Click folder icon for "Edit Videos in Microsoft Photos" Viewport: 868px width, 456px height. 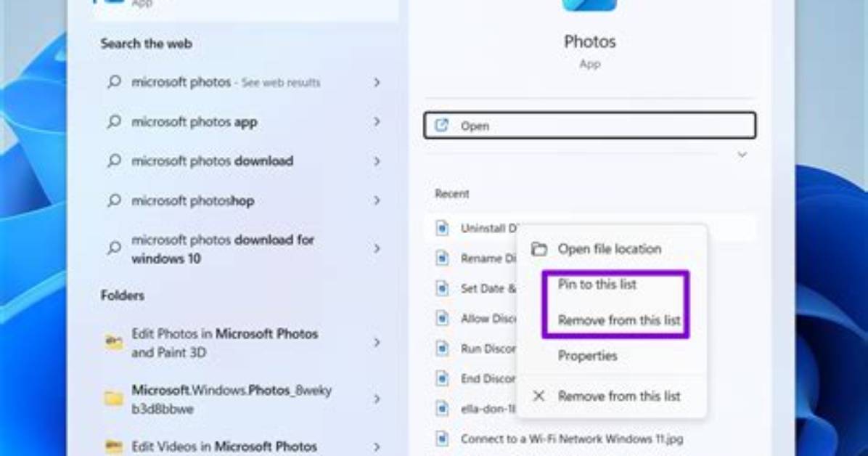click(x=113, y=447)
